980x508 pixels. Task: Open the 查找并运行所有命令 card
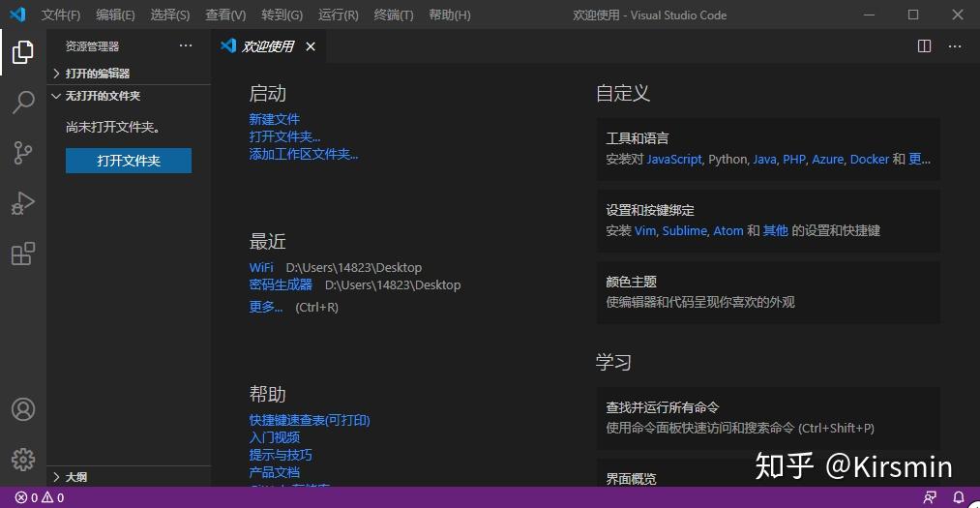[x=768, y=418]
